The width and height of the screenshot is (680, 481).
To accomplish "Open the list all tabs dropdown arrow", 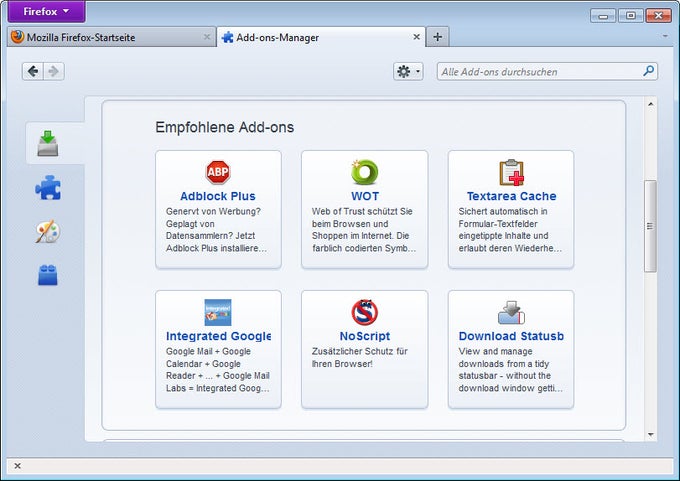I will point(665,36).
